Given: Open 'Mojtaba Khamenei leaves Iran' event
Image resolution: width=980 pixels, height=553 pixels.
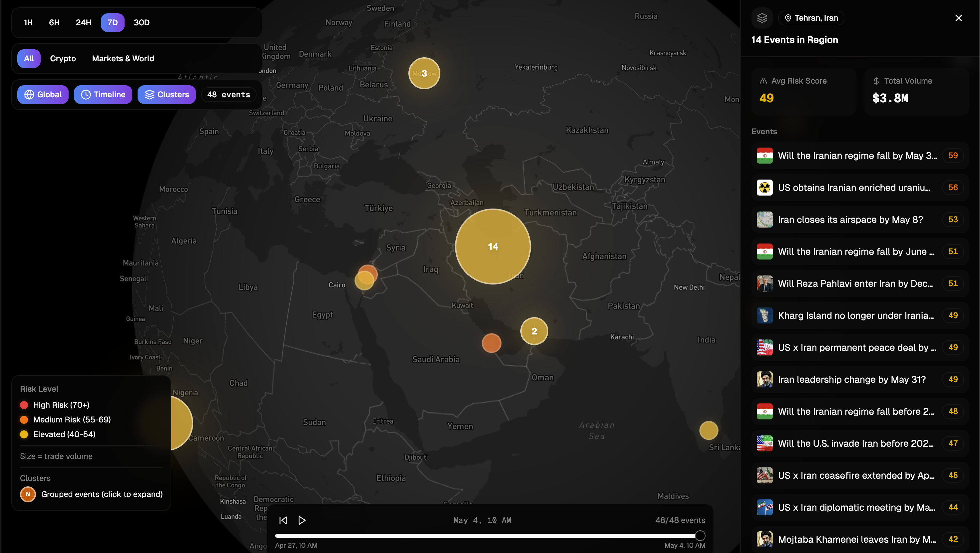Looking at the screenshot, I should coord(860,539).
